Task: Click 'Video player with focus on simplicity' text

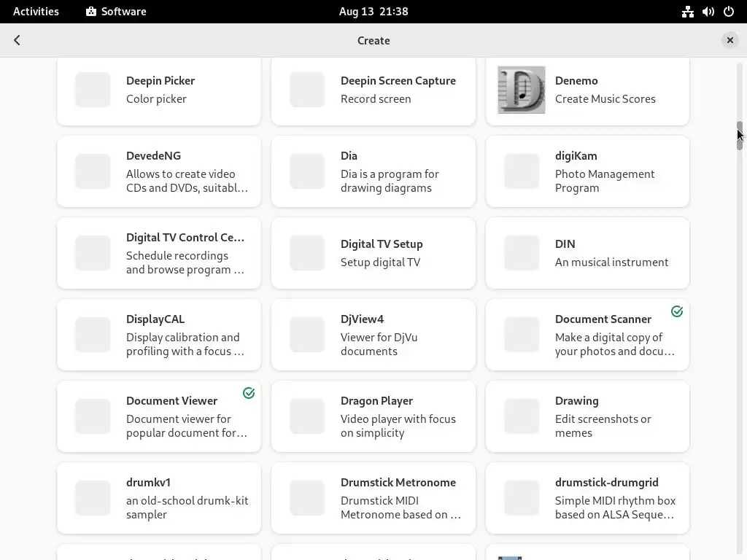Action: [x=398, y=426]
